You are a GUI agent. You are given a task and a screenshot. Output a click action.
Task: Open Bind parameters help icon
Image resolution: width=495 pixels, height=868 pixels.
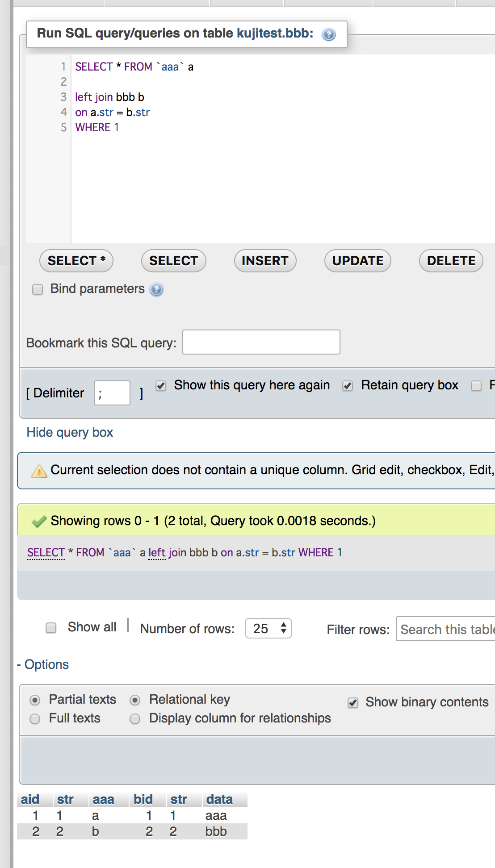(156, 290)
